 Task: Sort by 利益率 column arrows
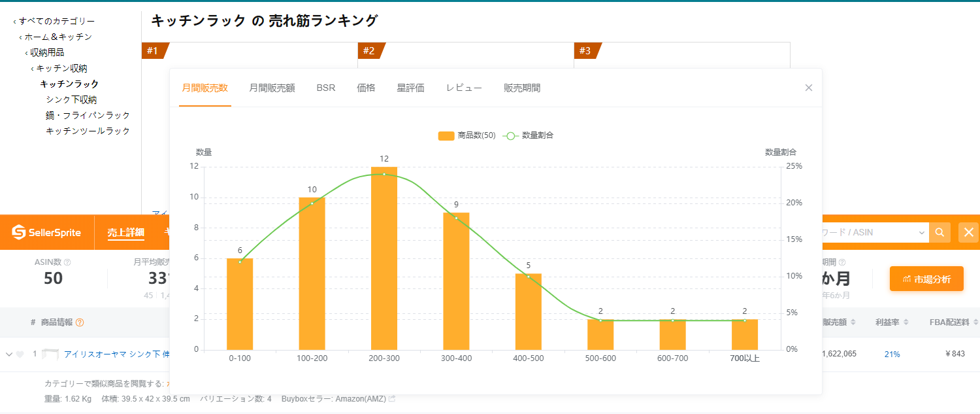(906, 322)
